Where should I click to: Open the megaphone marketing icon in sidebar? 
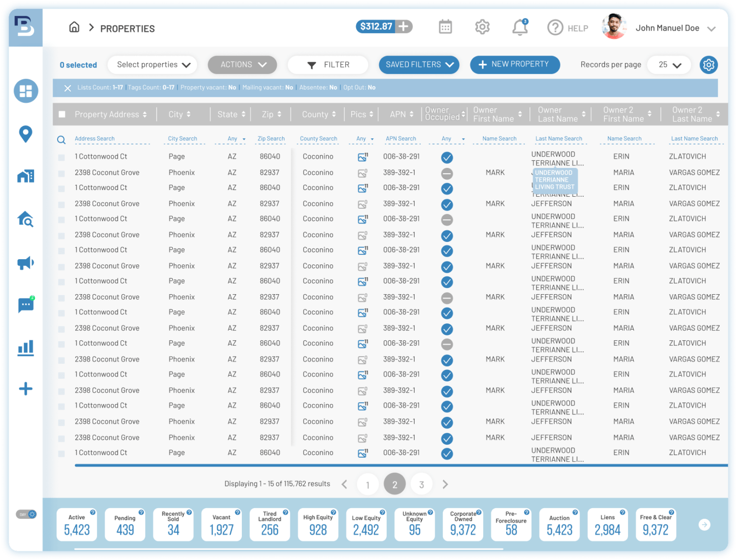click(25, 263)
